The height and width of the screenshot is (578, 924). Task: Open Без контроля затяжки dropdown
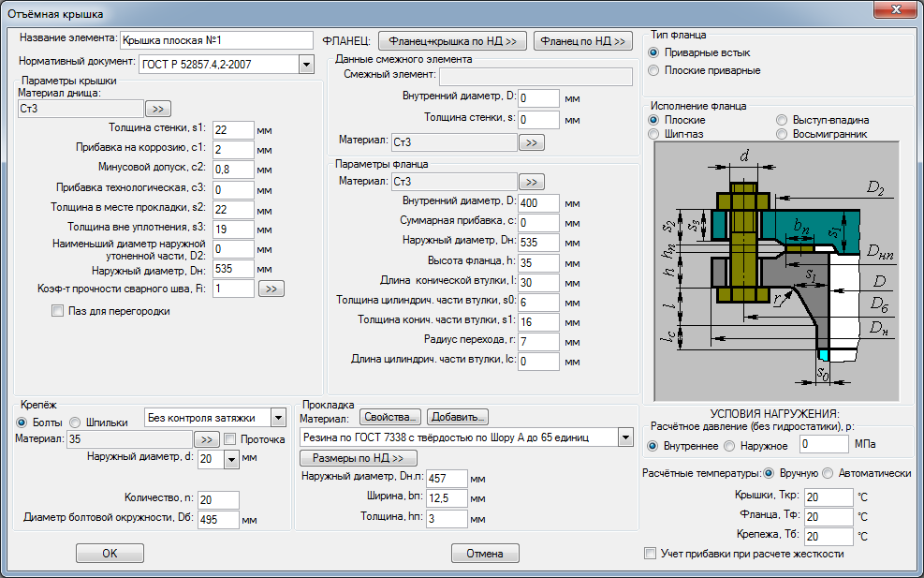coord(278,418)
